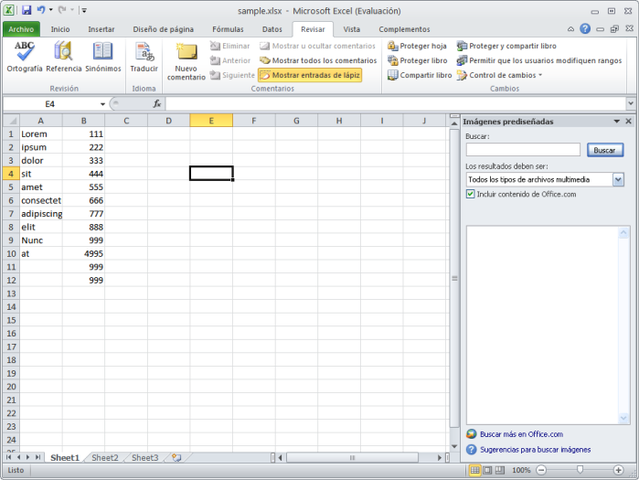The height and width of the screenshot is (480, 639).
Task: Click Proteger hoja
Action: click(417, 46)
